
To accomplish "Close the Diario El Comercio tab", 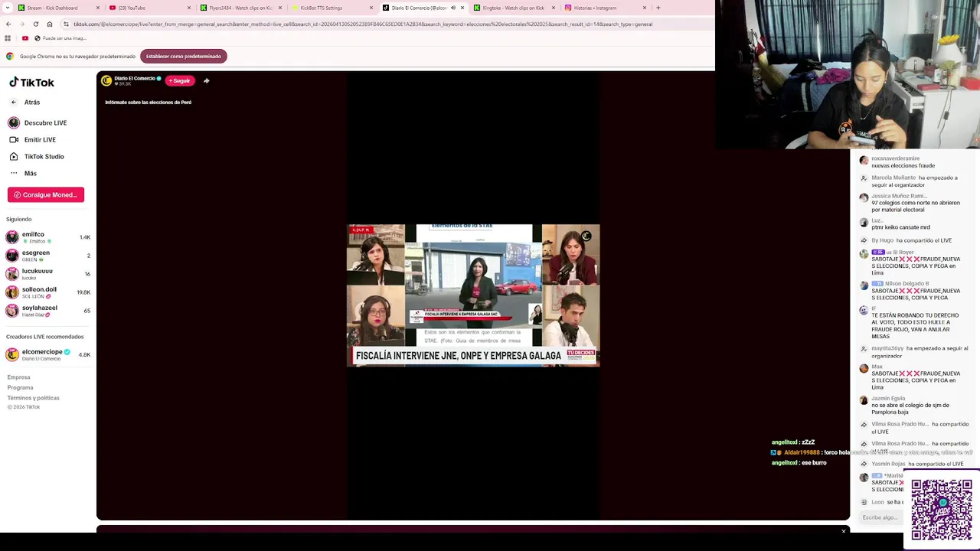I will point(462,8).
